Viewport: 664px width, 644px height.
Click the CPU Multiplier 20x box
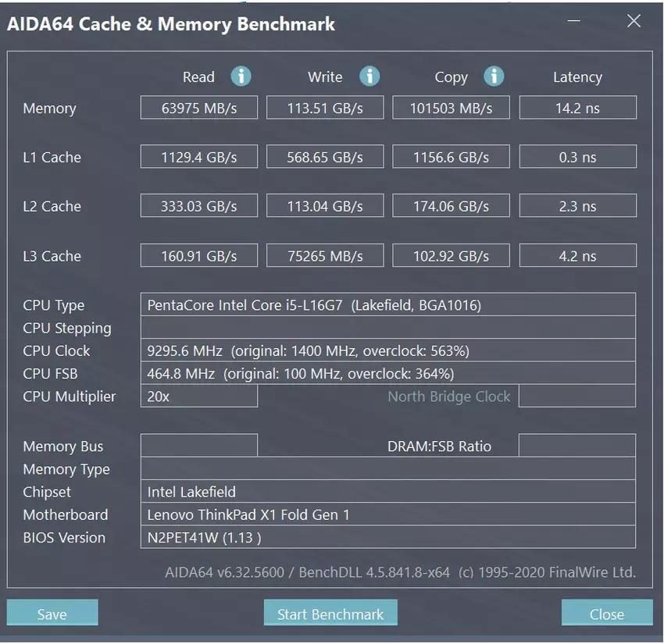click(x=199, y=396)
